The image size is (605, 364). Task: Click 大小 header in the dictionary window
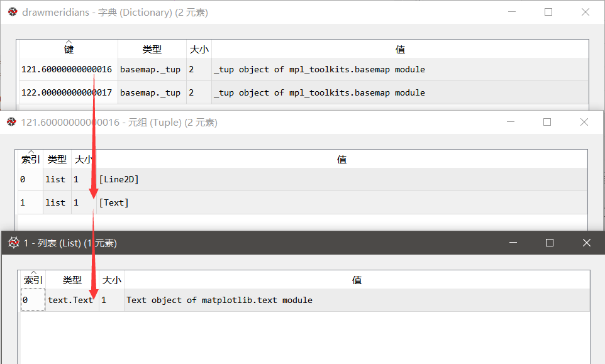coord(199,49)
